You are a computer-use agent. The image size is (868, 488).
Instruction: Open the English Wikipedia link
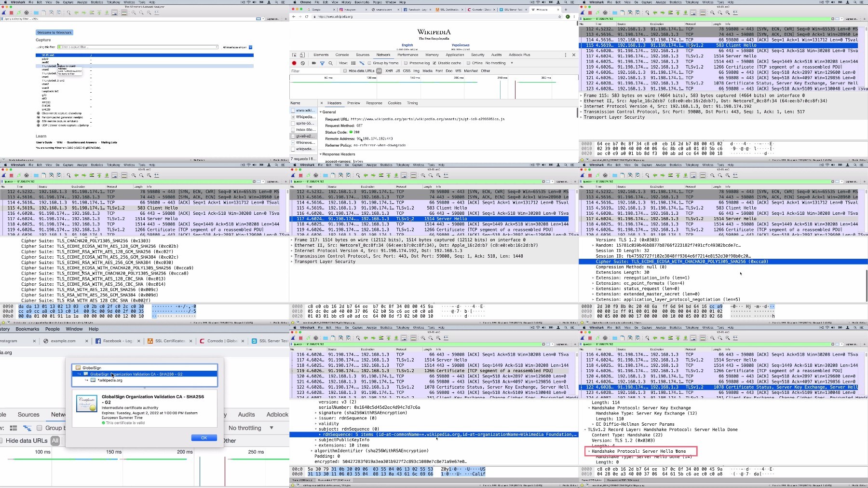[x=407, y=45]
